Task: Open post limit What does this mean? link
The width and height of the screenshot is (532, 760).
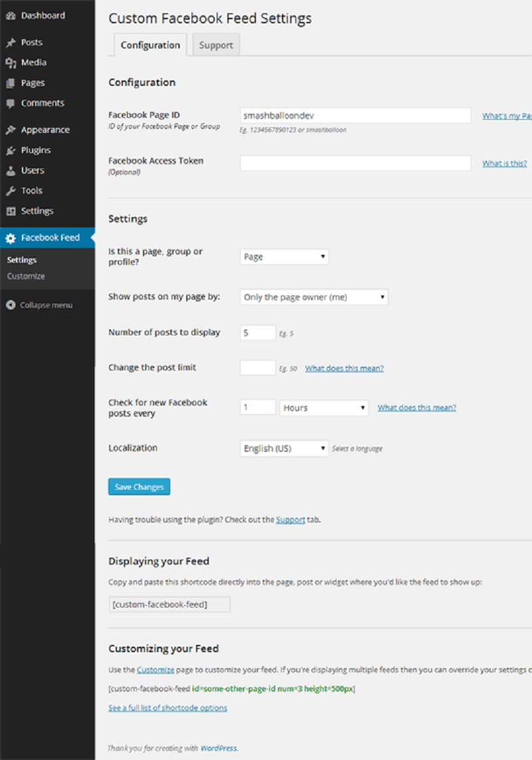Action: coord(344,369)
